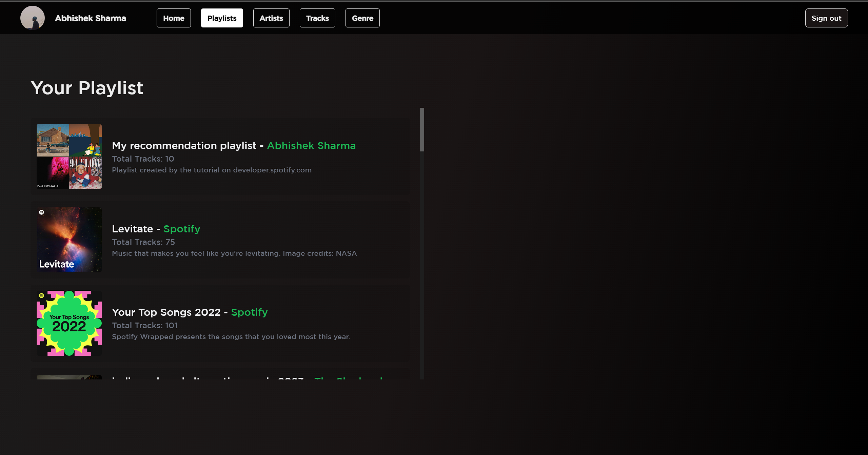This screenshot has height=455, width=868.
Task: Select 'Total Tracks: 10' text
Action: tap(143, 159)
